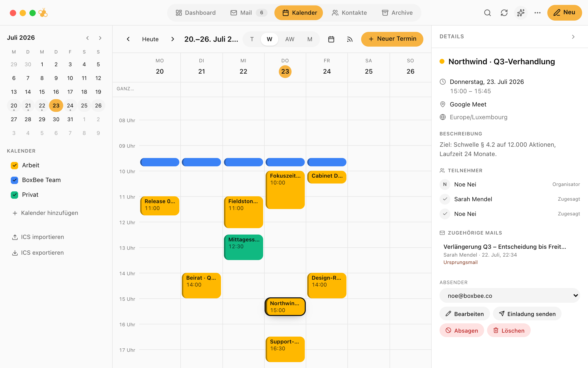Click Löschen to delete event
This screenshot has height=368, width=588.
pyautogui.click(x=509, y=330)
